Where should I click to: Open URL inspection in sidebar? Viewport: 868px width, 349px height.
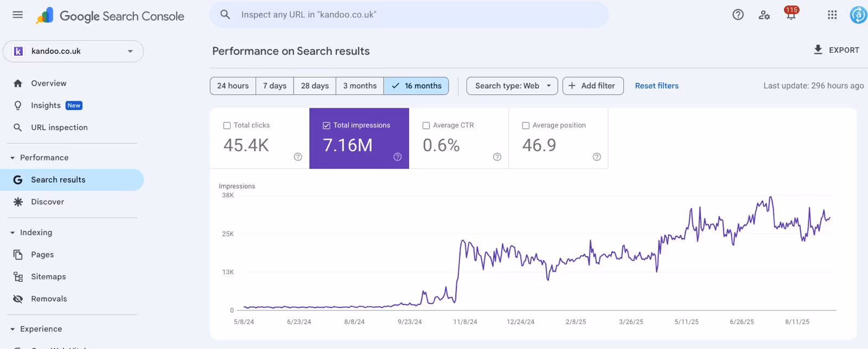(59, 127)
